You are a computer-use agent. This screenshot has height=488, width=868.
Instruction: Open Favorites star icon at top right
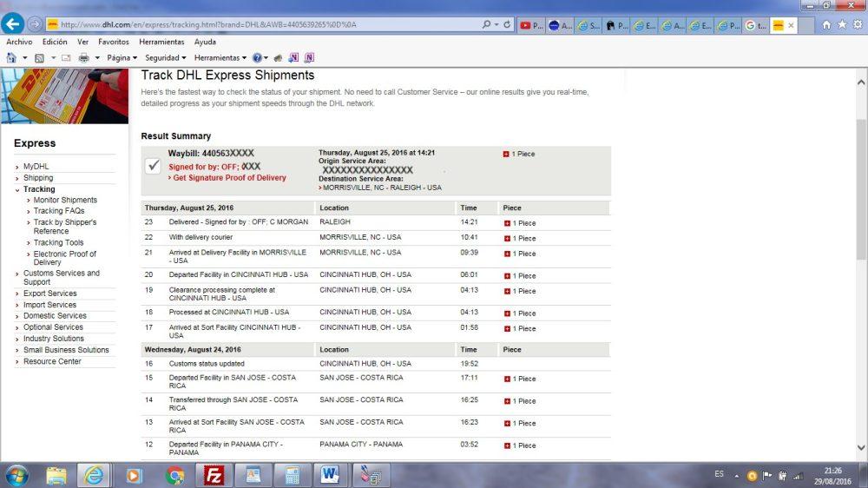pyautogui.click(x=842, y=24)
